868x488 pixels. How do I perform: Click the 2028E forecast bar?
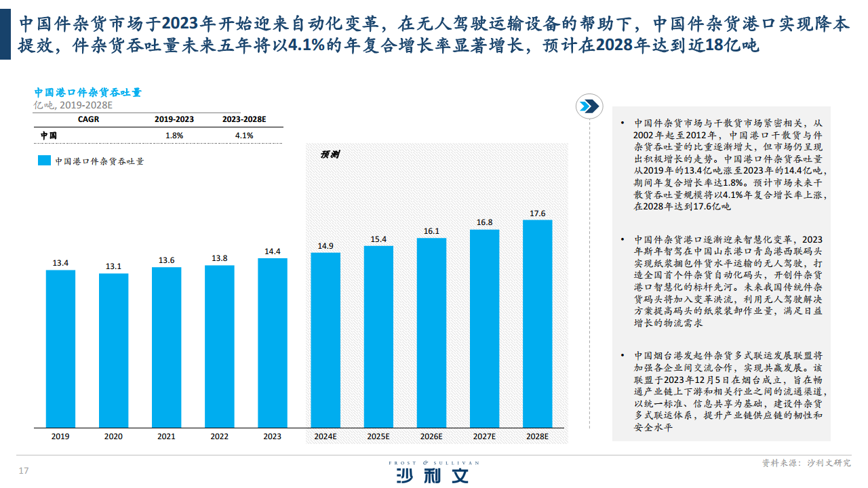pos(537,325)
